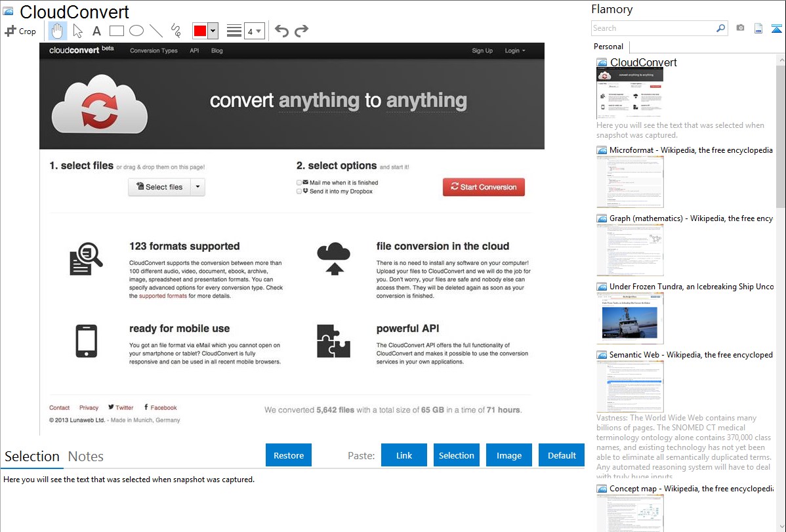Open the Personal tab in Flamory
Screen dimensions: 786x532
pos(609,47)
